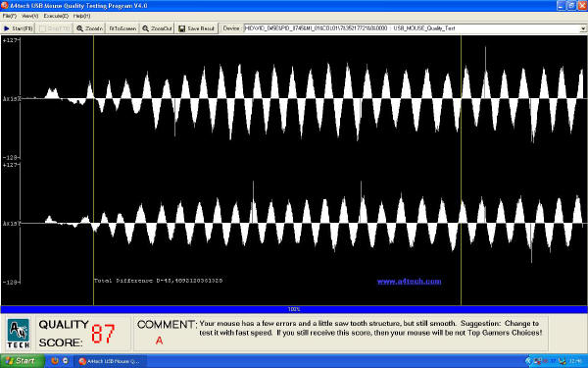Click the blue 100% progress bar
This screenshot has width=588, height=368.
pyautogui.click(x=294, y=309)
